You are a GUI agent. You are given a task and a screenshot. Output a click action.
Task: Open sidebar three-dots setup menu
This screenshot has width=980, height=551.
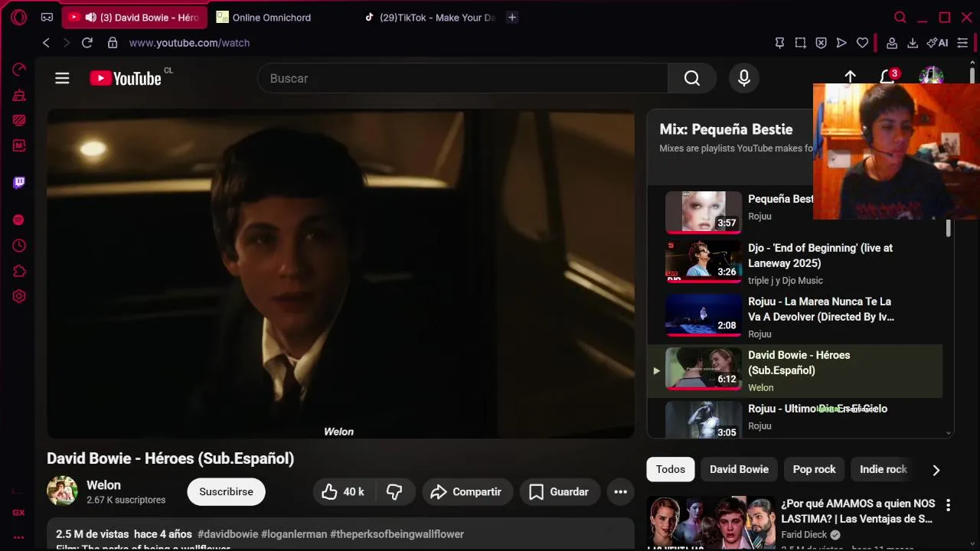point(18,537)
